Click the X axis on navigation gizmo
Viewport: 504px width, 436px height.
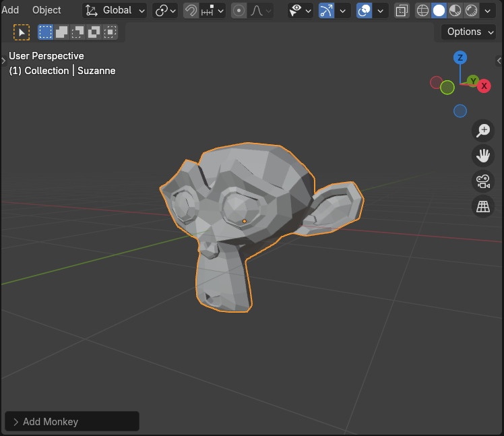pos(484,86)
